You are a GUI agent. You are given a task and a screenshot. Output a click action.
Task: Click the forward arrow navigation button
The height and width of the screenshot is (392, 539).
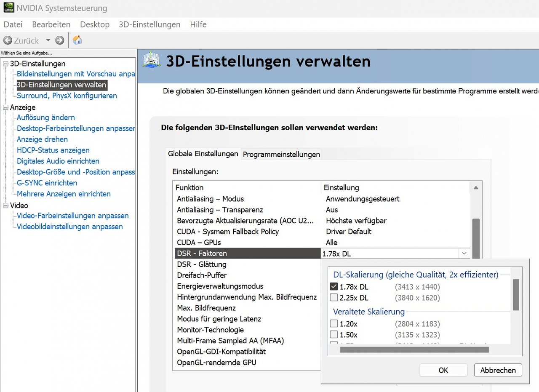[x=60, y=40]
